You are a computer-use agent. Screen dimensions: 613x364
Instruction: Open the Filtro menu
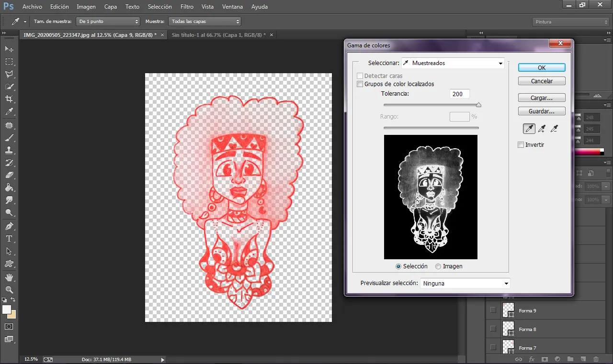(187, 7)
